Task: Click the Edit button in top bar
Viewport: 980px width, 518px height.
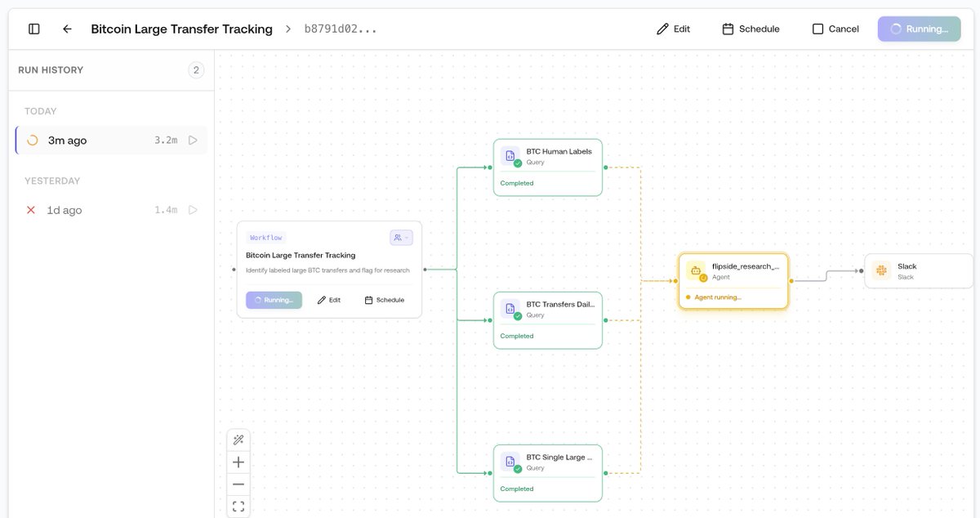Action: 674,29
